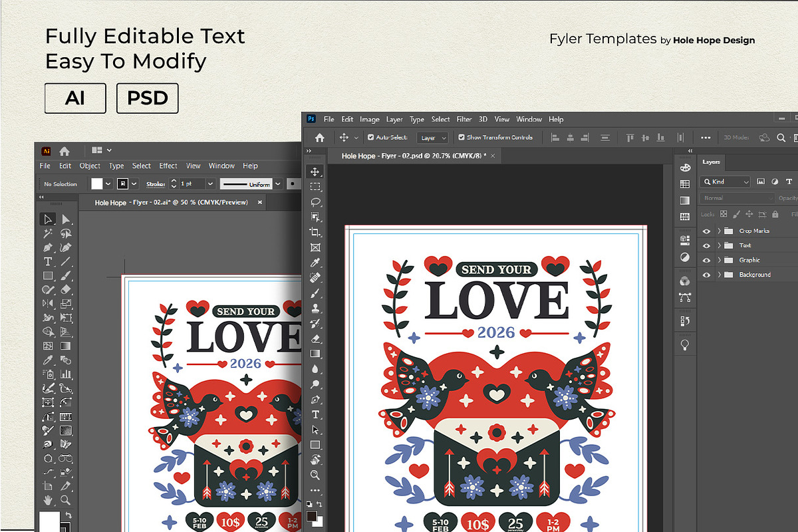Select the Object Selection tool in Photoshop
798x532 pixels.
pos(315,217)
